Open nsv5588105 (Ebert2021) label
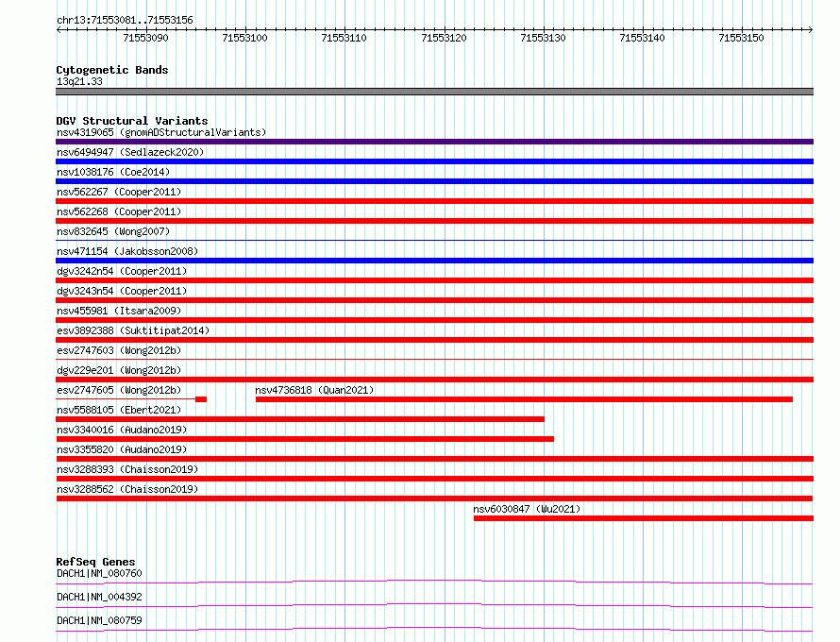This screenshot has width=840, height=642. point(119,410)
